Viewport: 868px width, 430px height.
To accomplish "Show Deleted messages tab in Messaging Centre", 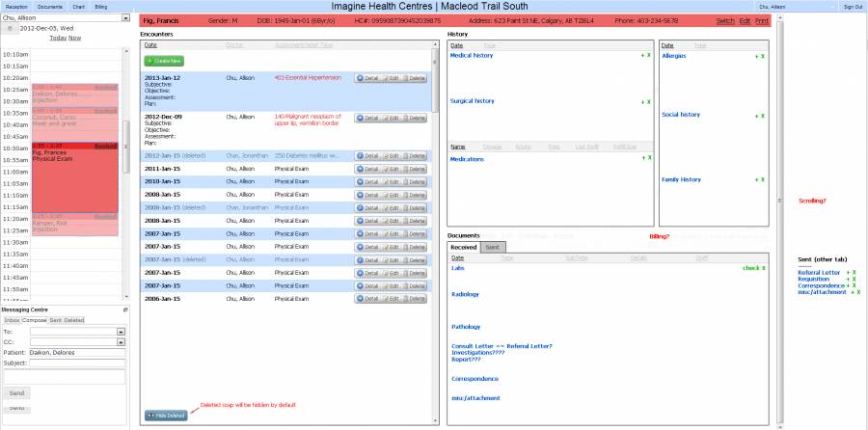I will 74,320.
